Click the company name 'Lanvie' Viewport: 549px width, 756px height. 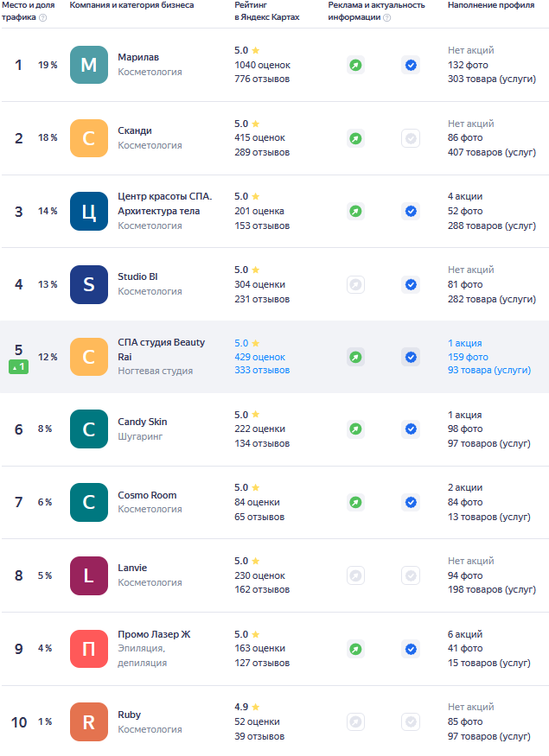tap(132, 568)
